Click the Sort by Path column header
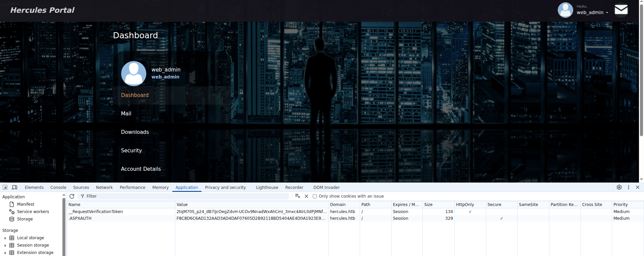This screenshot has width=644, height=256. point(376,205)
